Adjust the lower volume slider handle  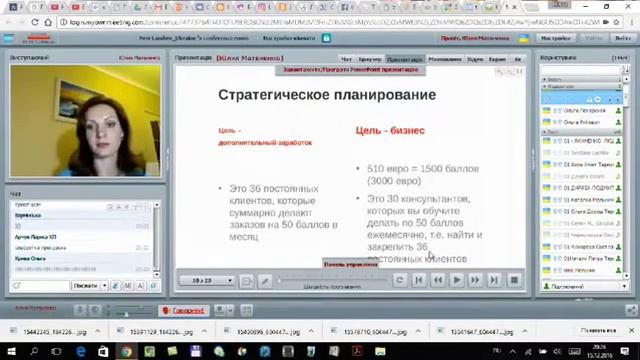[126, 314]
